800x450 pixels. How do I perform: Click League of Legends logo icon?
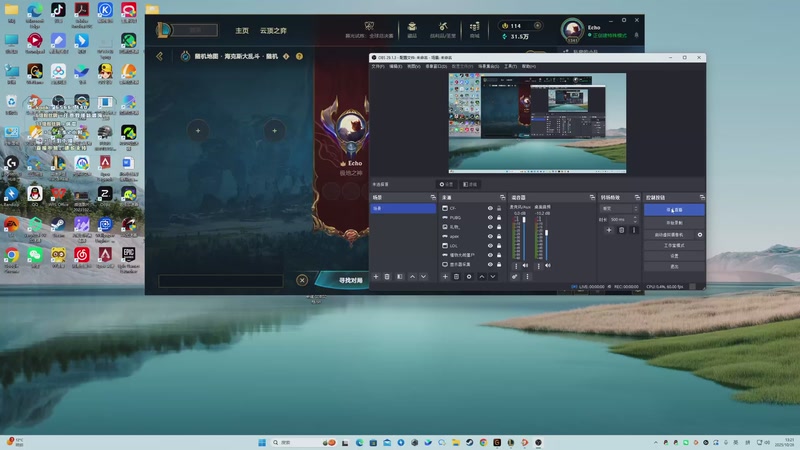pyautogui.click(x=163, y=30)
